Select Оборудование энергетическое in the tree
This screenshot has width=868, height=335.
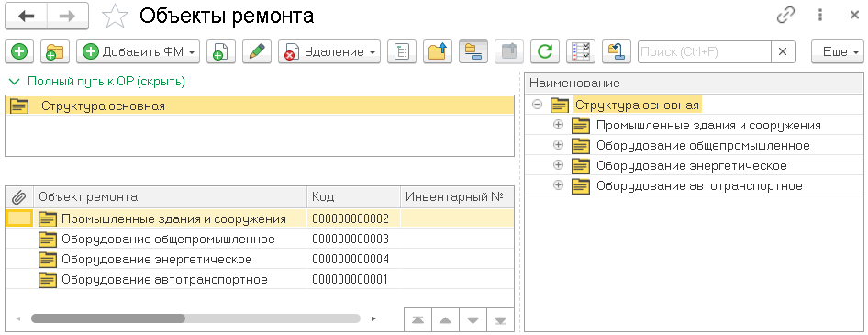point(692,165)
